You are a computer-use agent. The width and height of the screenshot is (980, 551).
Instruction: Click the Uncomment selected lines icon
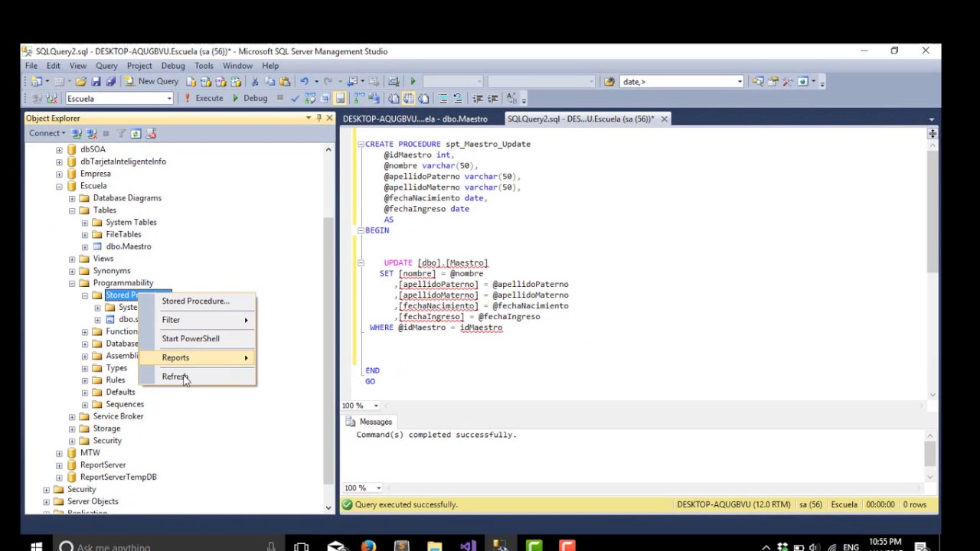click(458, 98)
